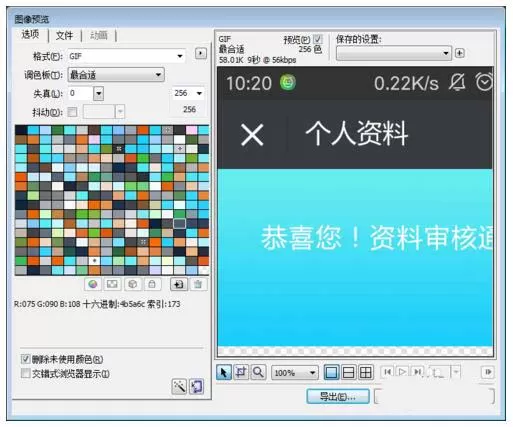Select the white swatch with a dot marker
513x427 pixels.
(94, 261)
